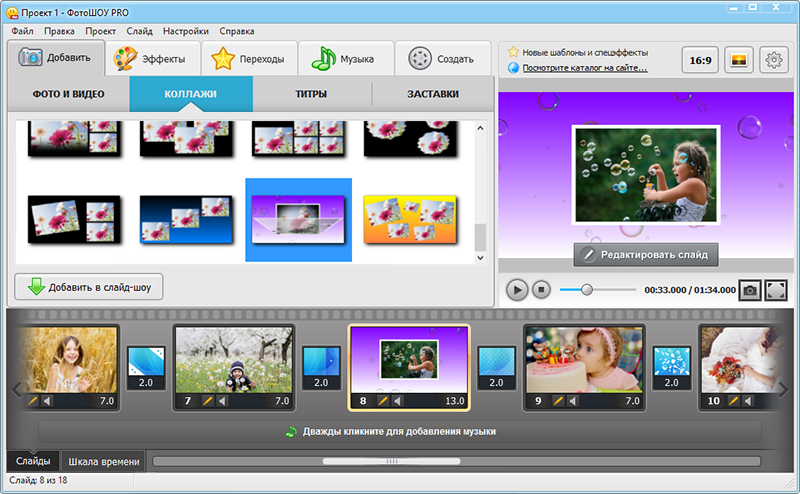800x494 pixels.
Task: Open the Эффекты tab
Action: point(152,59)
